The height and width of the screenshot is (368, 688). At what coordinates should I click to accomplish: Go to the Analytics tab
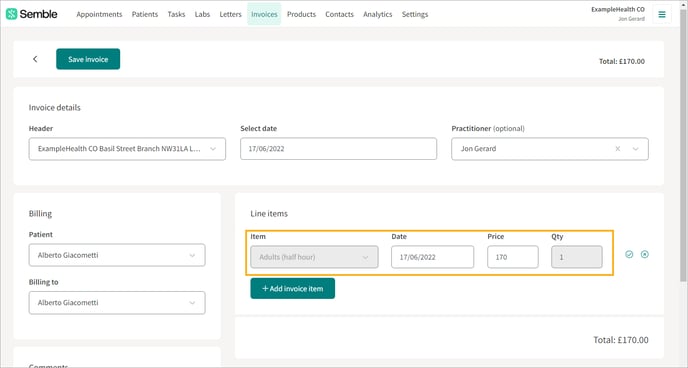(x=377, y=14)
